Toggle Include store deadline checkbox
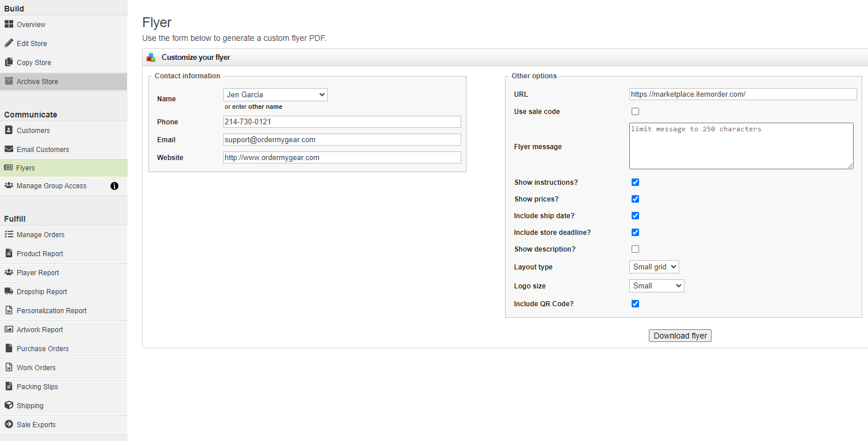Screen dimensions: 868x441 [x=635, y=232]
